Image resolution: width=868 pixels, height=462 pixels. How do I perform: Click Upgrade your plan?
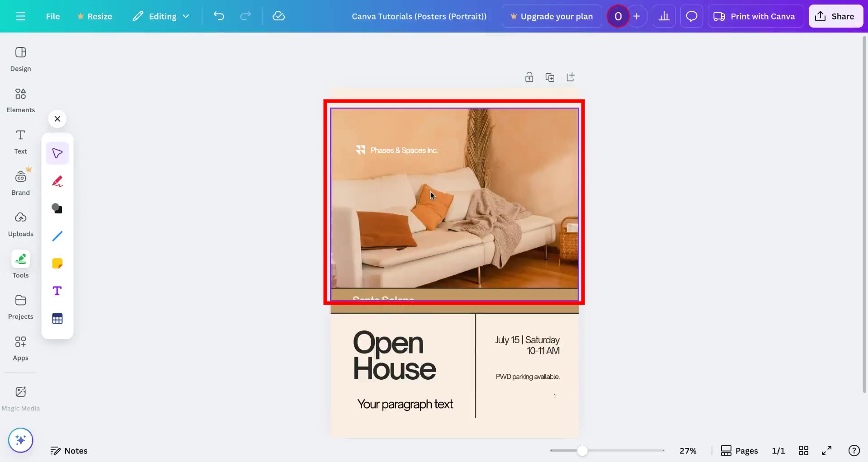pos(551,16)
